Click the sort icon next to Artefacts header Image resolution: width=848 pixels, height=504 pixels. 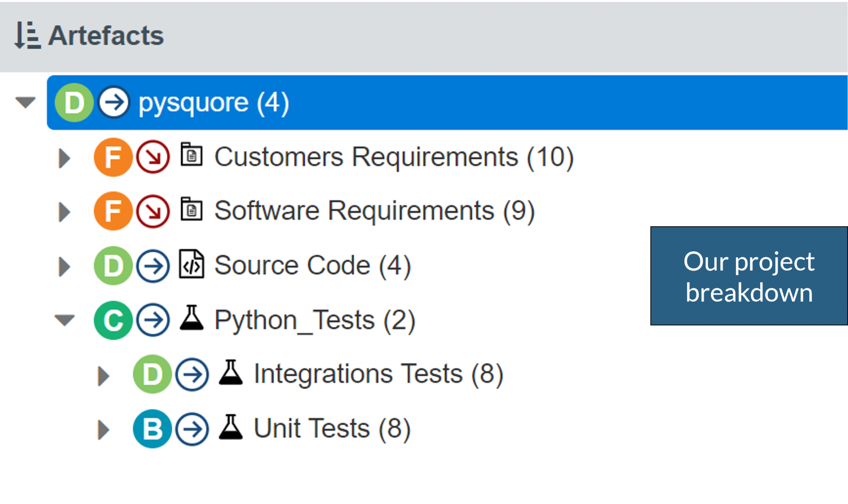(x=27, y=35)
